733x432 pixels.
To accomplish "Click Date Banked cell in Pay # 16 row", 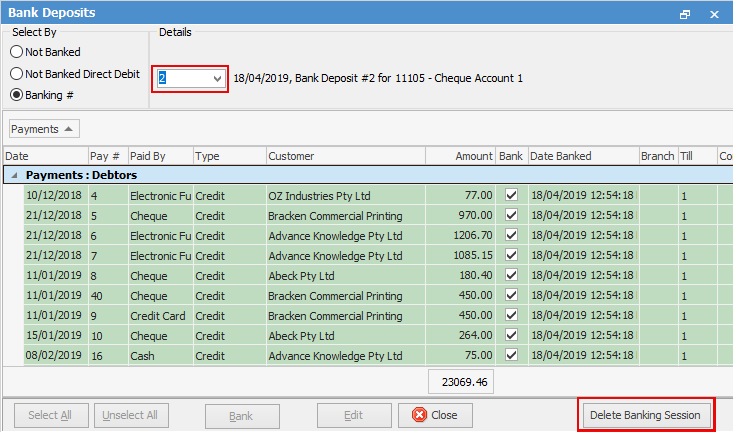I will [583, 356].
